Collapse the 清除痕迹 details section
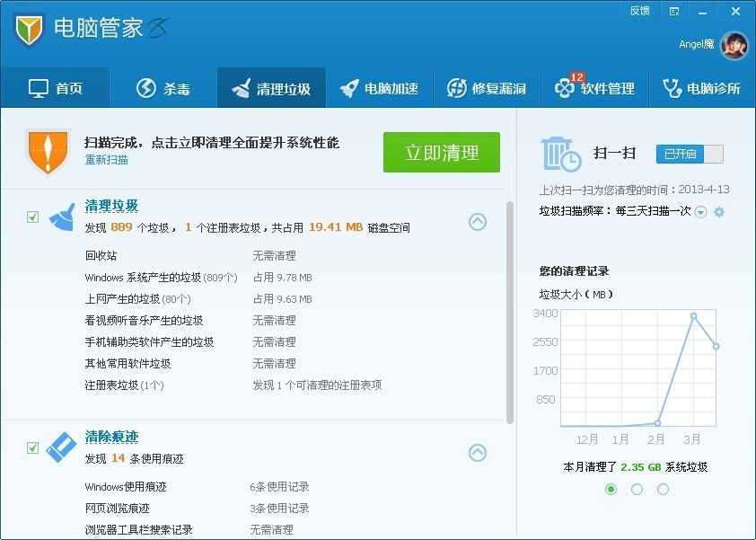The width and height of the screenshot is (756, 540). [x=478, y=453]
